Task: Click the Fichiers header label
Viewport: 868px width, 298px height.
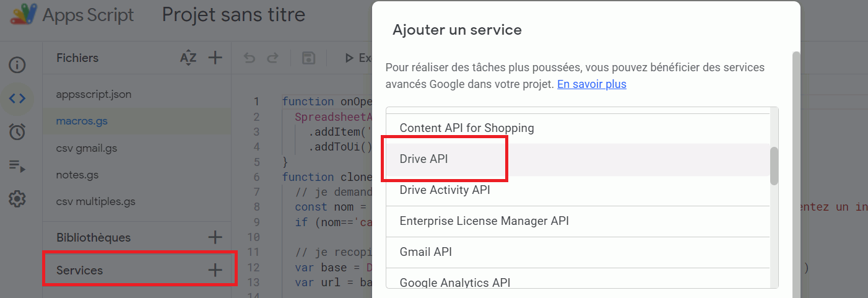Action: pos(77,58)
